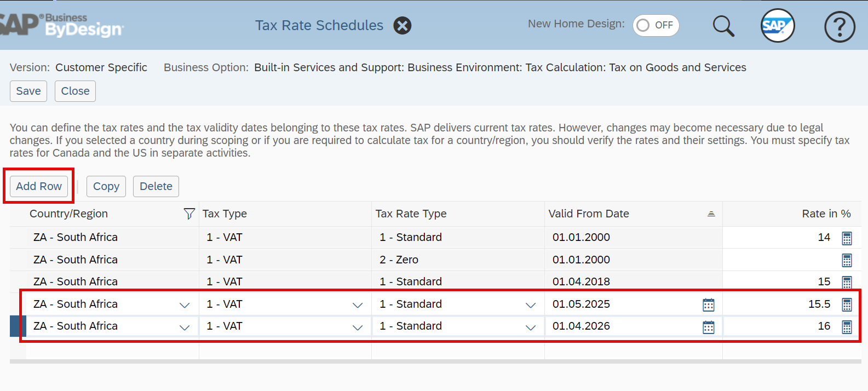Open date picker for 01.04.2026

[x=709, y=327]
